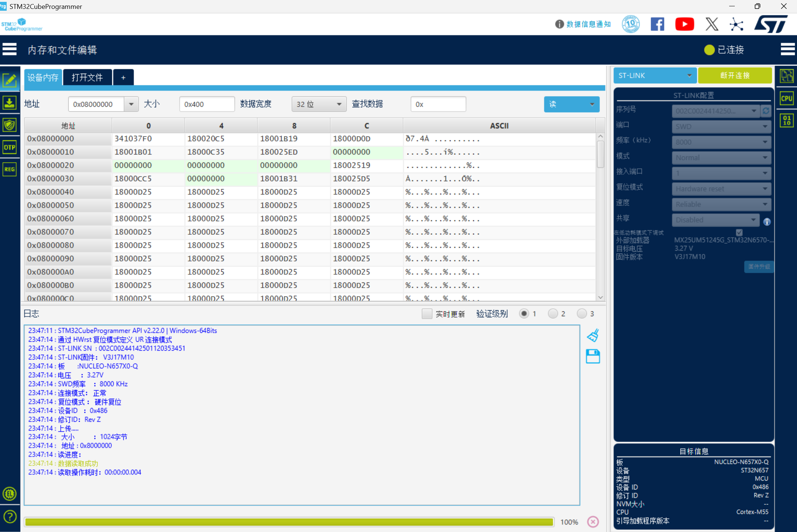Click the info icon next to 共享
Viewport: 797px width, 532px height.
pos(767,221)
